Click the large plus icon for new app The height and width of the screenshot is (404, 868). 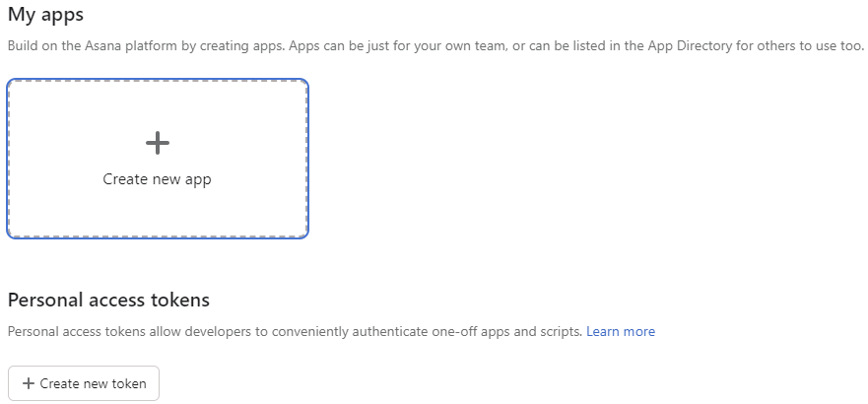(x=158, y=143)
